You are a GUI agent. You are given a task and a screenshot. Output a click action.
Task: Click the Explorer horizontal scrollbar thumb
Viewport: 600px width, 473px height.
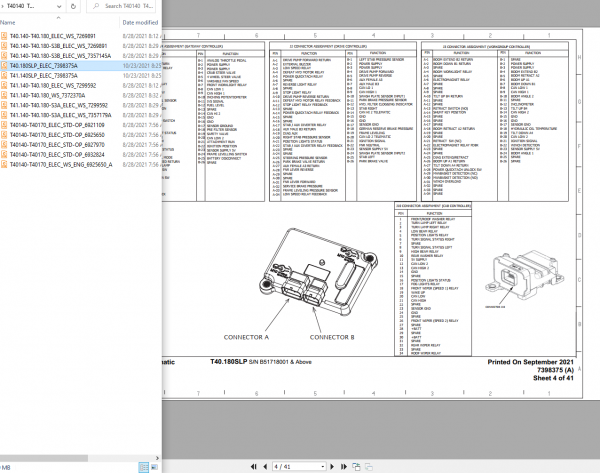(x=44, y=458)
